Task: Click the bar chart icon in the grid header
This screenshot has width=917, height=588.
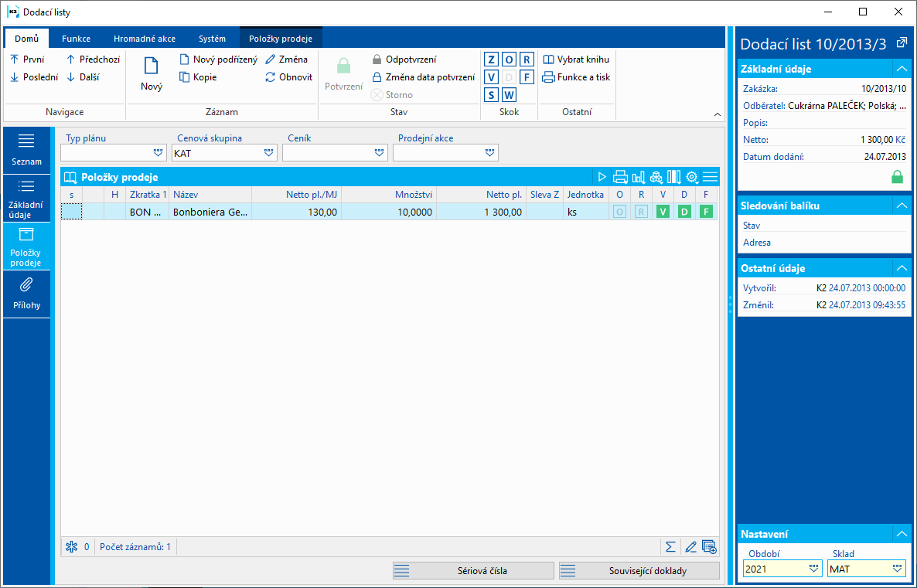Action: point(639,176)
